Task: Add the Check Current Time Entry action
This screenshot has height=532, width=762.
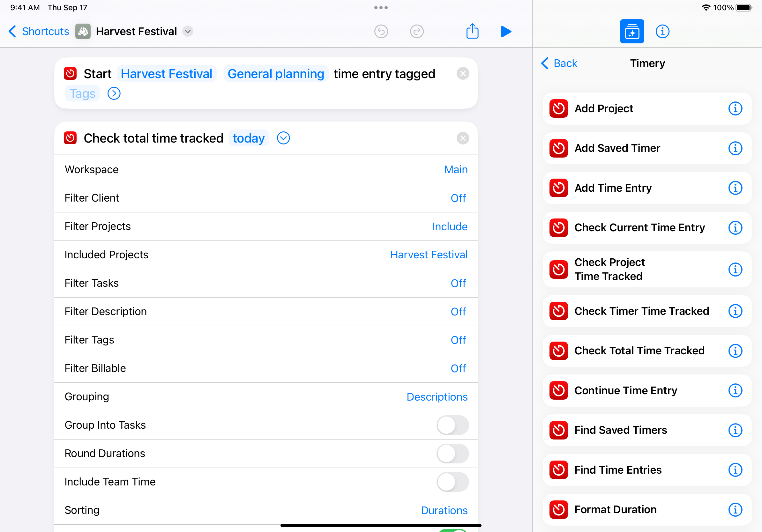Action: pos(647,227)
